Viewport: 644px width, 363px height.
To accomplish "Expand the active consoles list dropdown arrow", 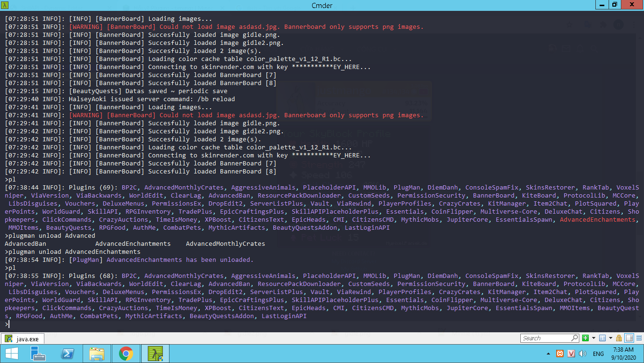I will tap(610, 338).
